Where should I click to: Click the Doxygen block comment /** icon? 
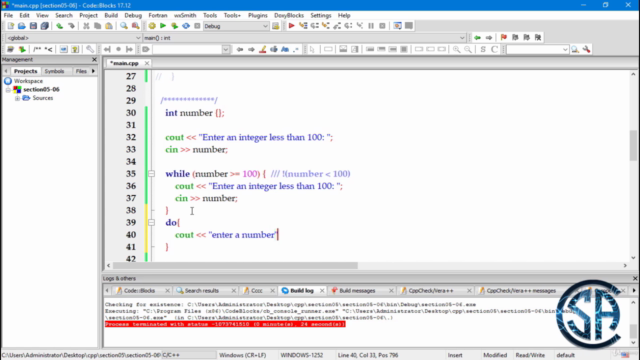pos(37,49)
